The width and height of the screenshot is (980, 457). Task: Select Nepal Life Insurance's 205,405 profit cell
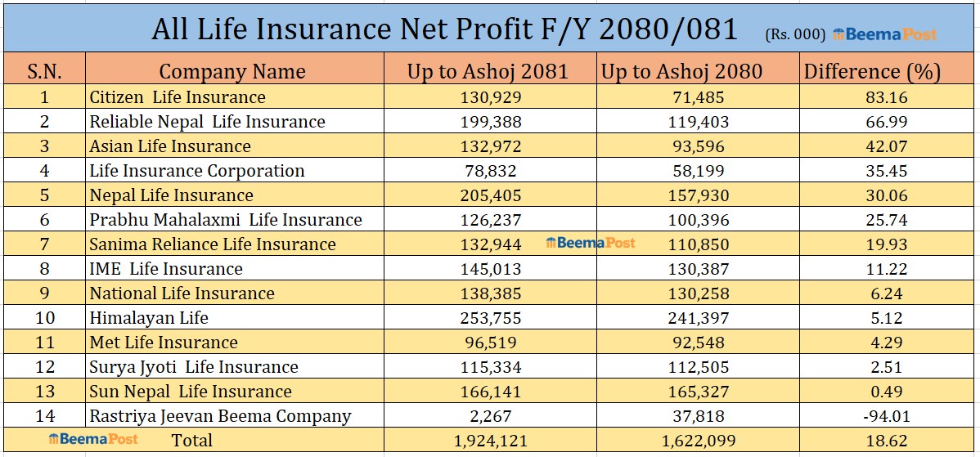[x=488, y=195]
